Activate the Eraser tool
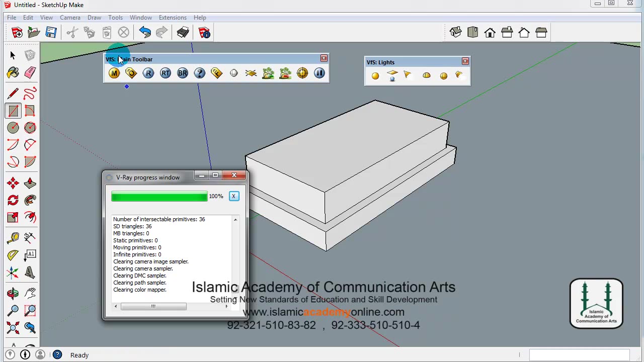The width and height of the screenshot is (644, 362). (30, 73)
